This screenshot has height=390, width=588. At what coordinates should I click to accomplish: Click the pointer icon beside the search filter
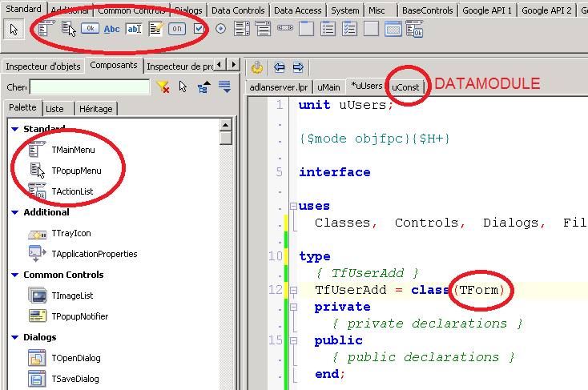[x=183, y=86]
